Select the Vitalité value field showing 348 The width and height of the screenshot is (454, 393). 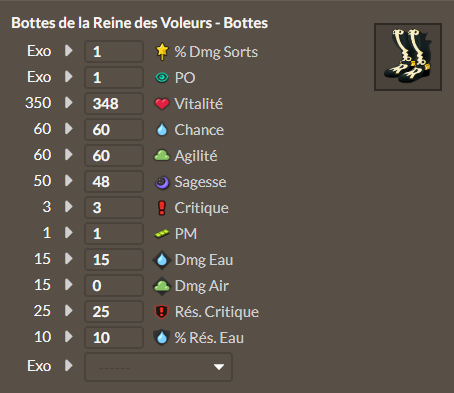[114, 103]
